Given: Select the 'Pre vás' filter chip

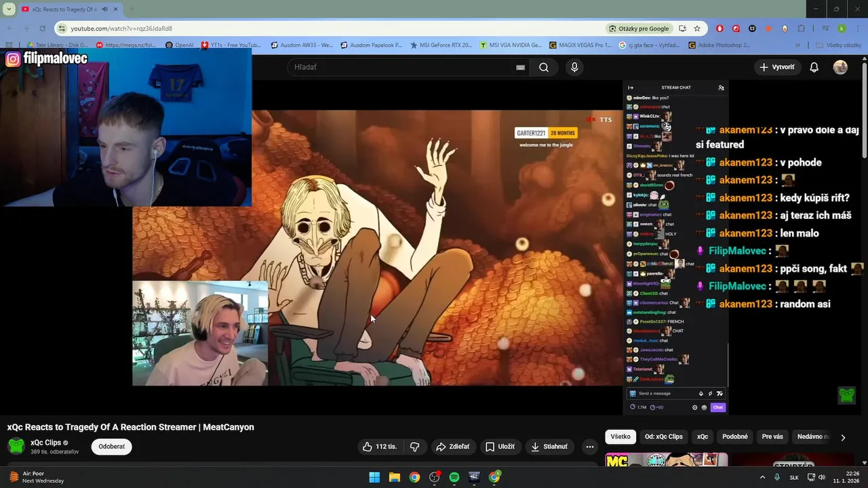Looking at the screenshot, I should click(x=772, y=436).
